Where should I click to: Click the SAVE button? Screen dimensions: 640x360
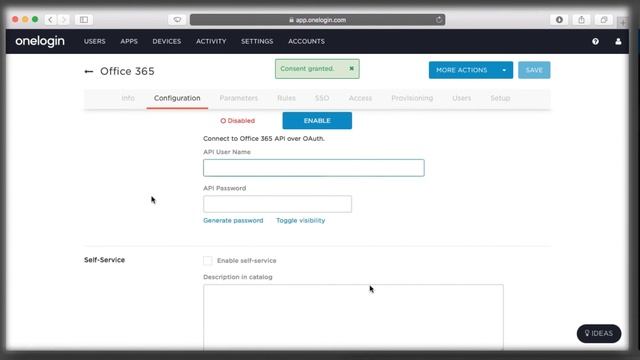point(534,70)
